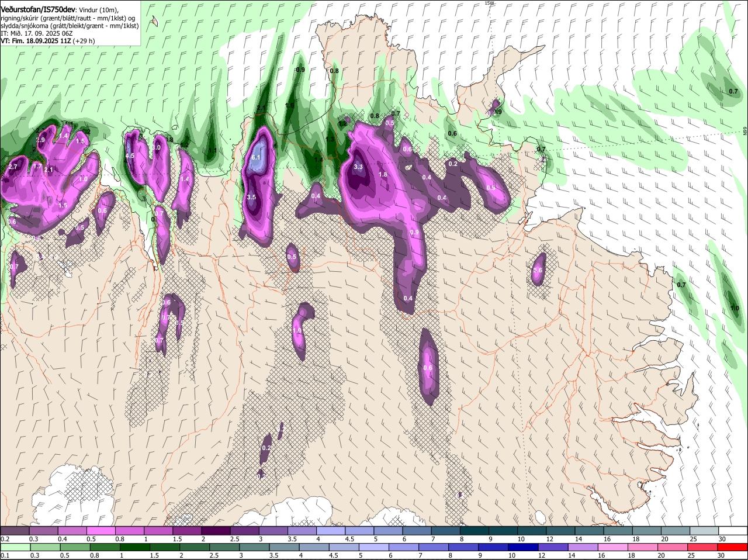Click the 3.5 snowfall value below 6.1
748x560 pixels.
click(x=251, y=197)
